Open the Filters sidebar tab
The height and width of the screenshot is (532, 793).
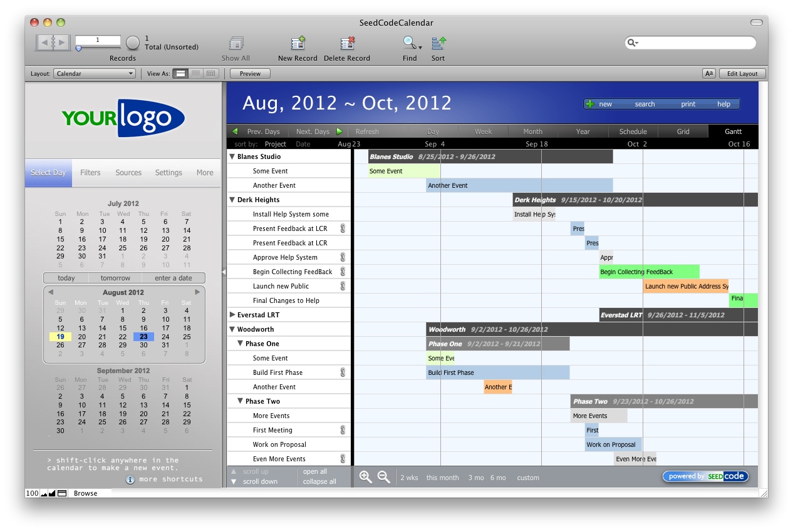pyautogui.click(x=90, y=173)
